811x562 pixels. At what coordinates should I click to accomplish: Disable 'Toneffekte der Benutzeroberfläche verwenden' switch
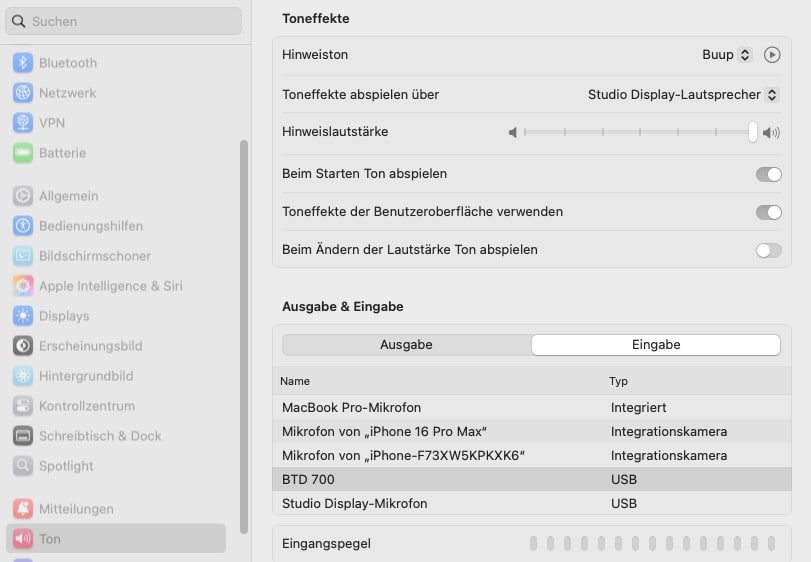(x=768, y=212)
